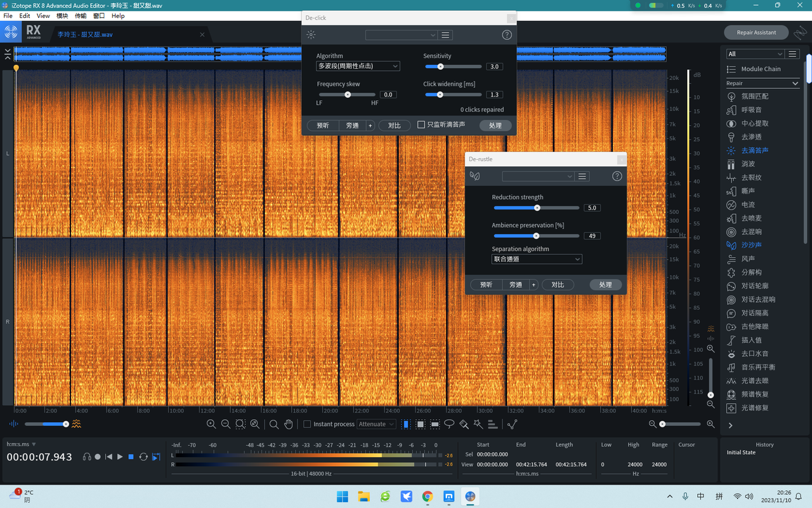Enable the 只监听滴答声 checkbox

421,125
